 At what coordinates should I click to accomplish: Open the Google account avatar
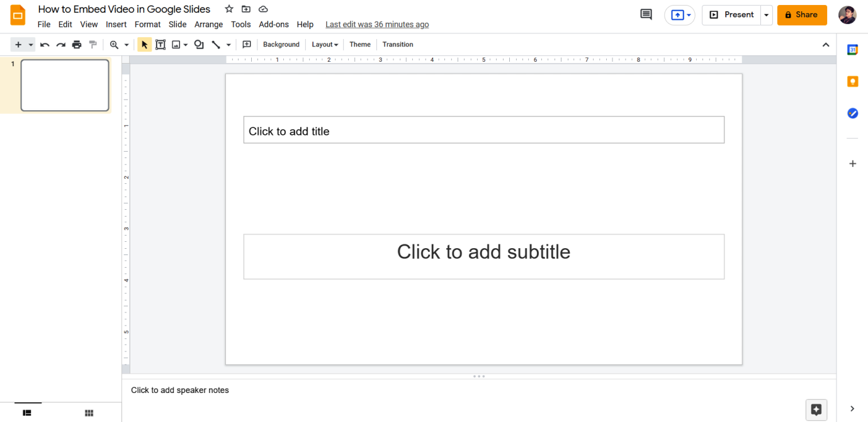847,15
